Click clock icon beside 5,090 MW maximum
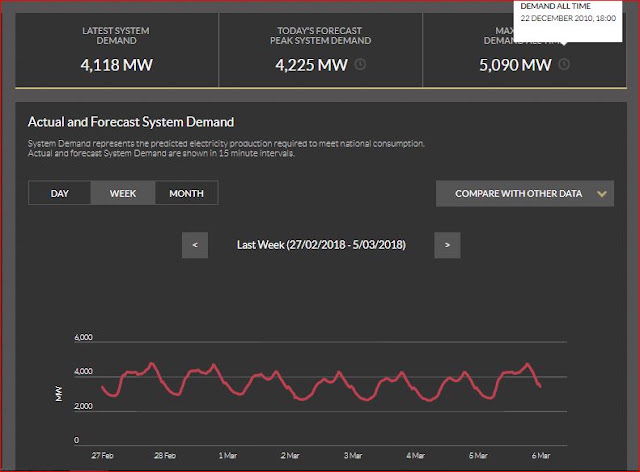640x472 pixels. pyautogui.click(x=564, y=65)
